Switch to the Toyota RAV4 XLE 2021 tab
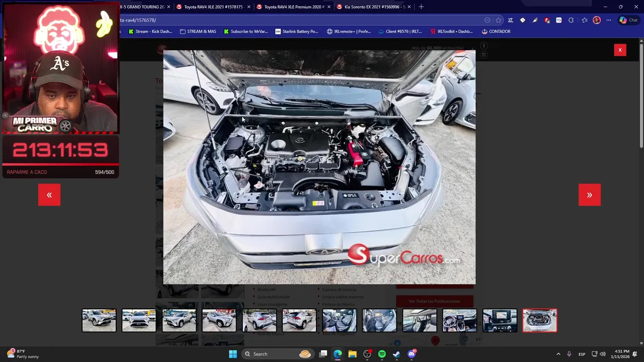 (x=213, y=7)
